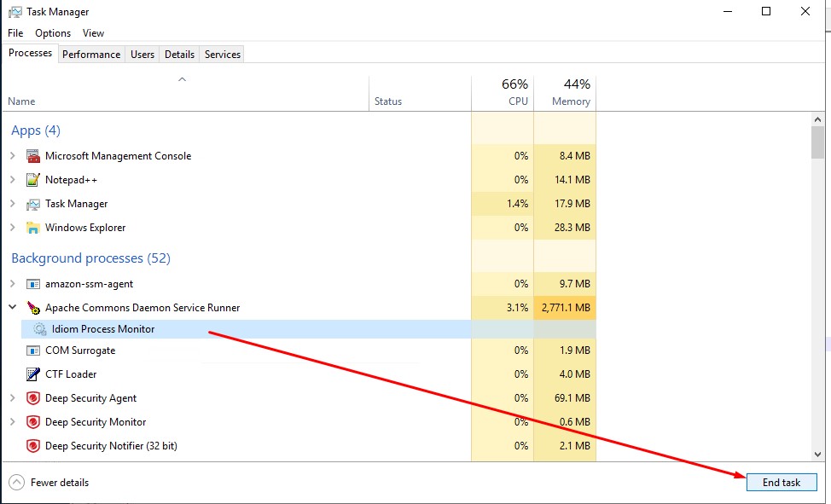Click the Background processes (52) heading
Viewport: 831px width, 504px height.
90,258
